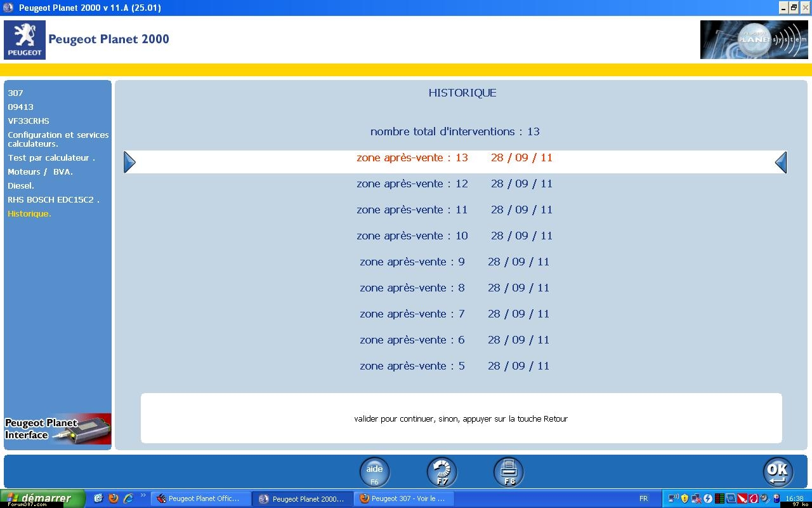Click the battery power tray icon
The image size is (812, 508).
click(x=776, y=498)
